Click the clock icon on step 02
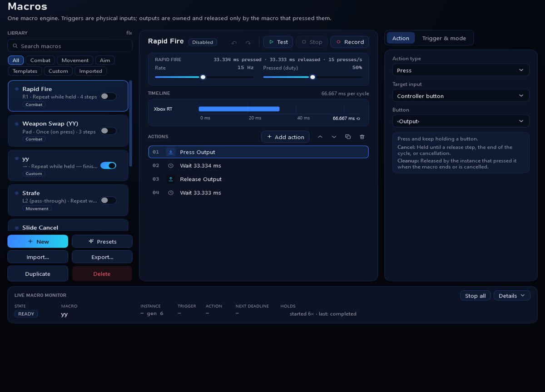Image resolution: width=545 pixels, height=392 pixels. [x=171, y=166]
